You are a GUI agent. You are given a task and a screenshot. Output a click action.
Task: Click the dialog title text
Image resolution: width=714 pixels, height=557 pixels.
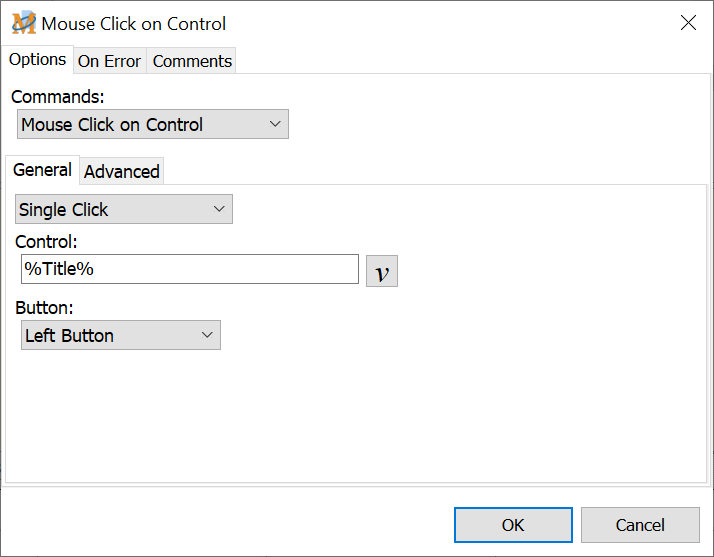[133, 23]
